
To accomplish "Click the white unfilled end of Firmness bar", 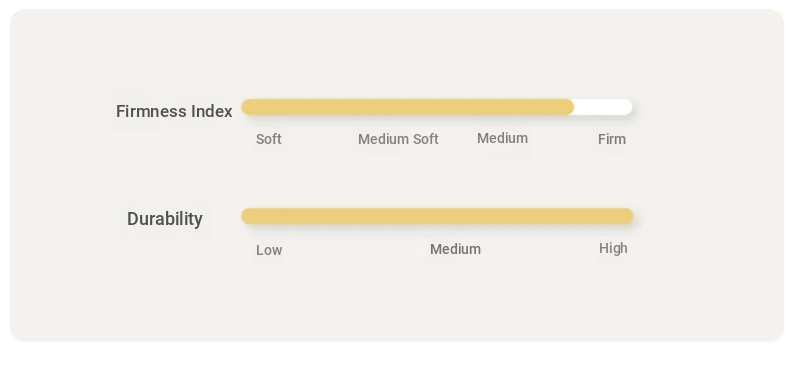I will point(604,107).
